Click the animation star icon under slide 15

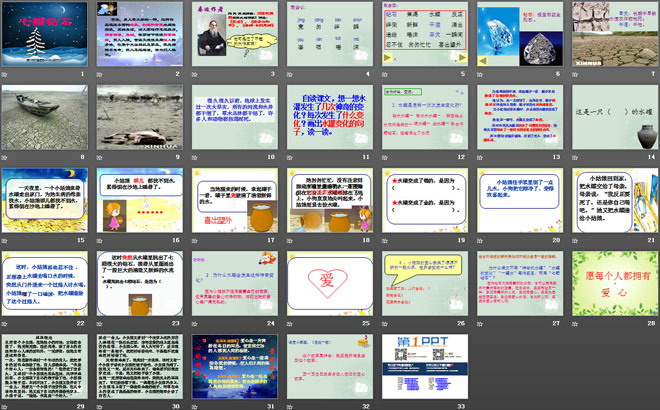coord(5,240)
